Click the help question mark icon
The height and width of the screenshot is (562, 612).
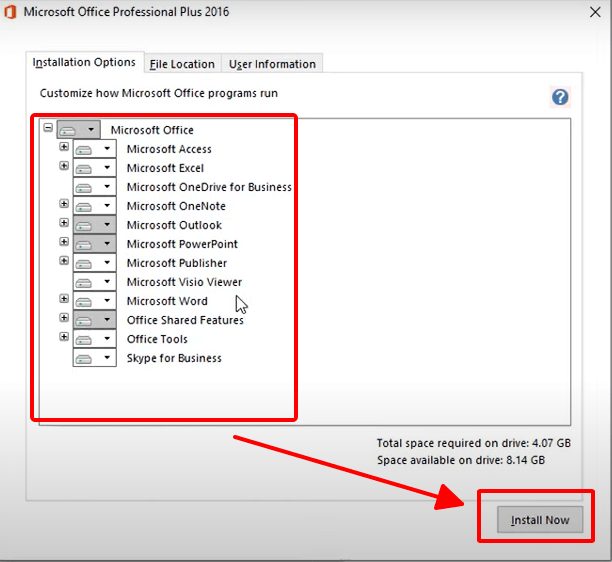point(560,97)
